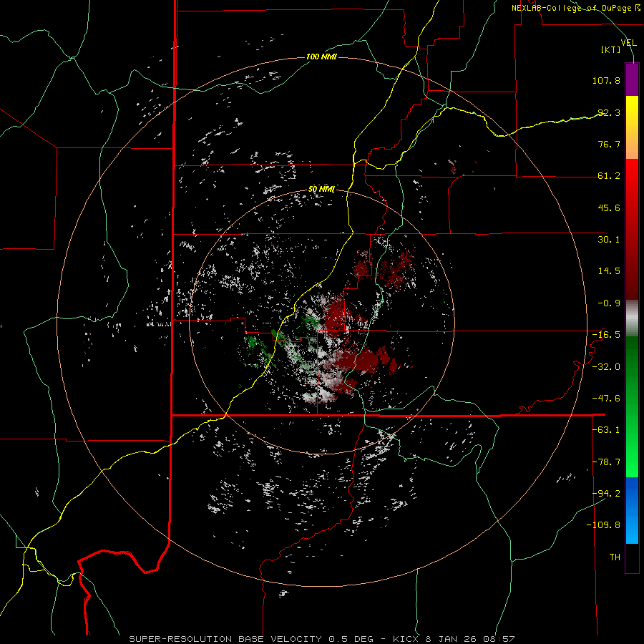Click the 76.7 legend value

pyautogui.click(x=609, y=144)
